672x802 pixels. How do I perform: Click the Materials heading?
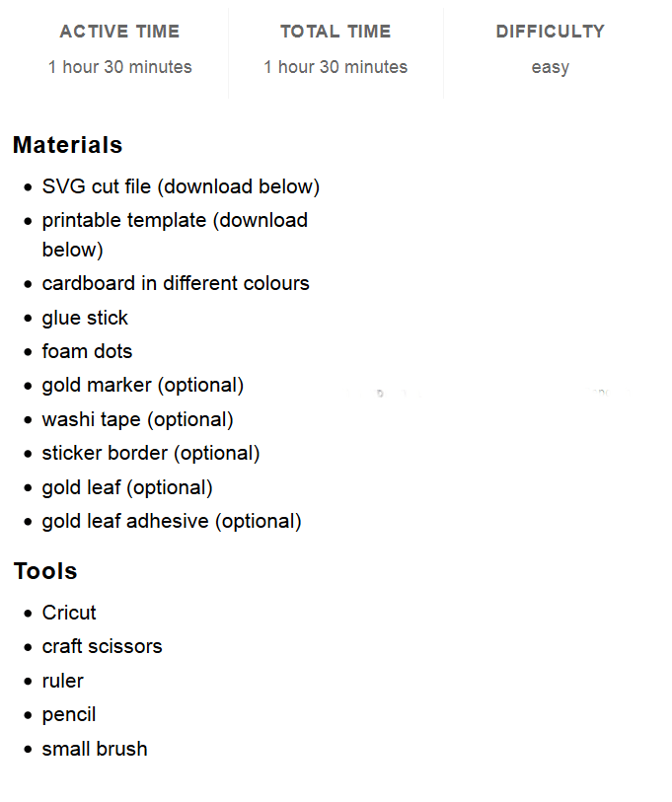68,145
